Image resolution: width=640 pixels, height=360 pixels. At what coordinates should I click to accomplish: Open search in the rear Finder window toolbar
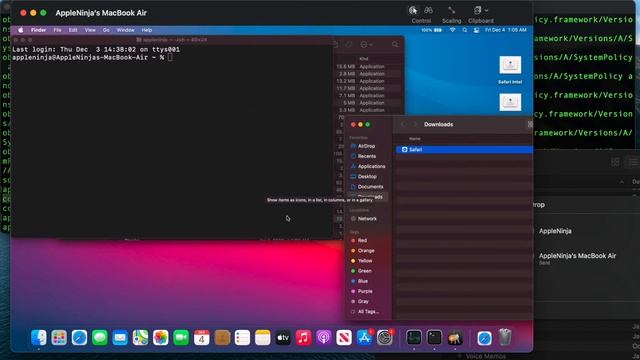point(395,44)
